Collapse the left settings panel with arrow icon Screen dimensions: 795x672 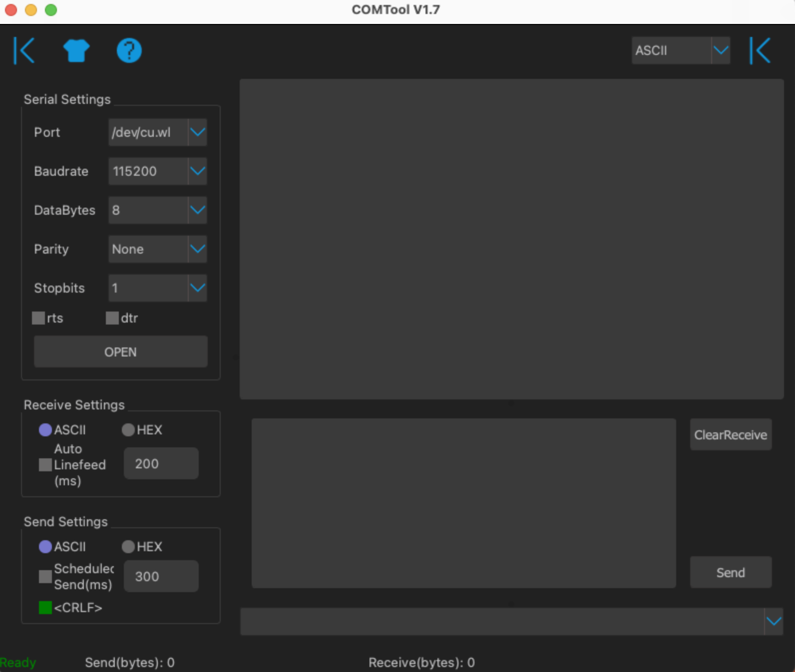point(24,50)
